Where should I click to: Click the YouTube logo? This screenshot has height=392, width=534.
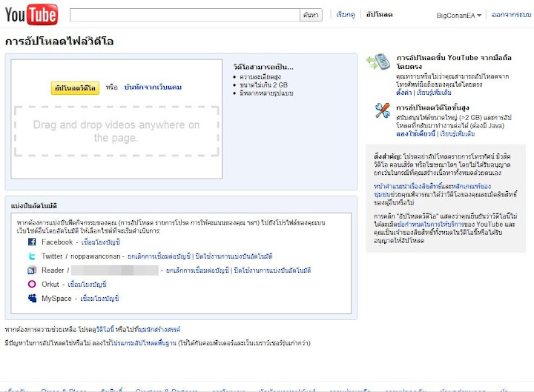pyautogui.click(x=31, y=14)
